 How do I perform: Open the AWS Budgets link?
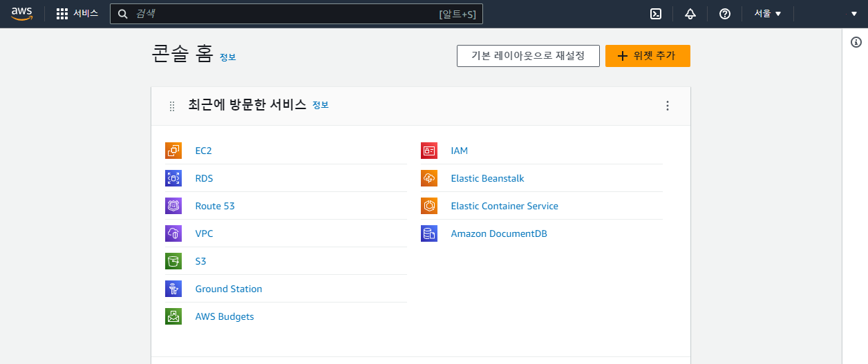point(225,316)
